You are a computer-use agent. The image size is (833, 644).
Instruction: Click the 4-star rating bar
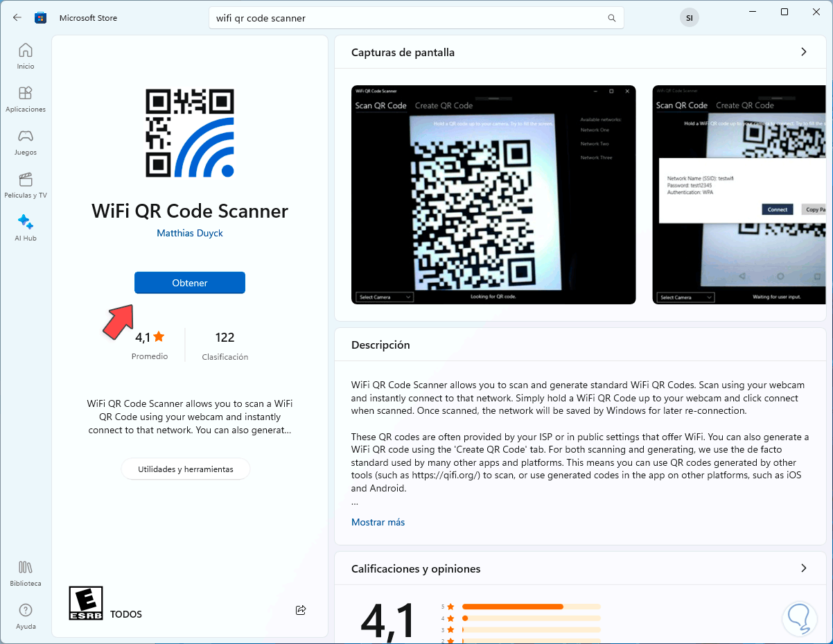[x=532, y=618]
